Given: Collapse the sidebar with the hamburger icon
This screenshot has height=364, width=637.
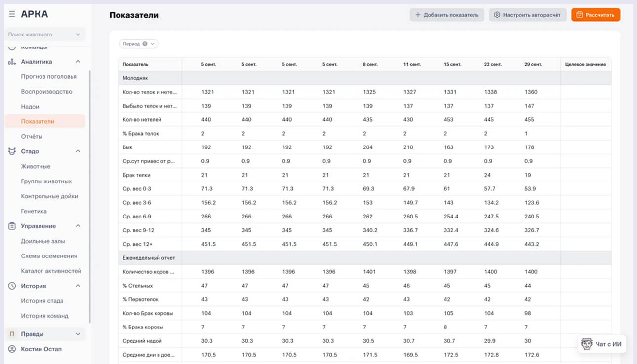Looking at the screenshot, I should 12,14.
